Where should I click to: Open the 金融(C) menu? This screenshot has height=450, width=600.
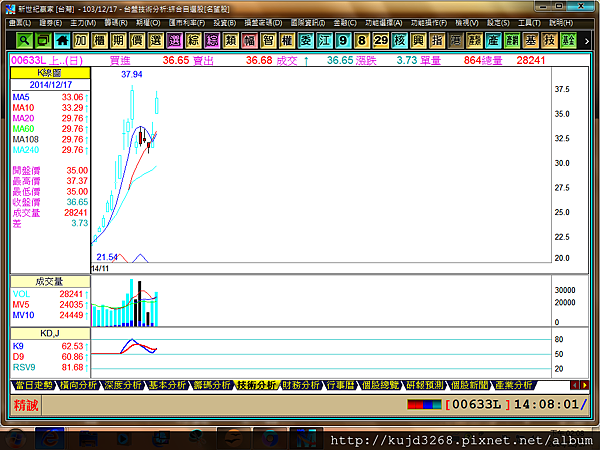[x=345, y=23]
